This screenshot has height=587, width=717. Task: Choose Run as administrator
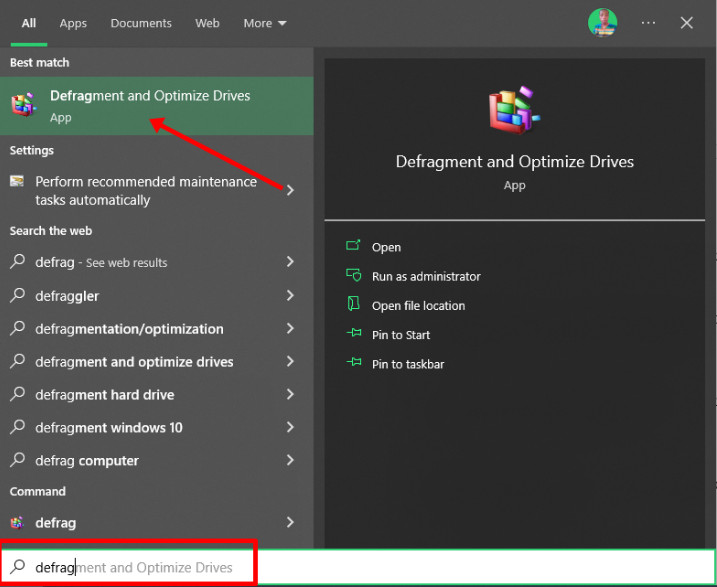[426, 276]
